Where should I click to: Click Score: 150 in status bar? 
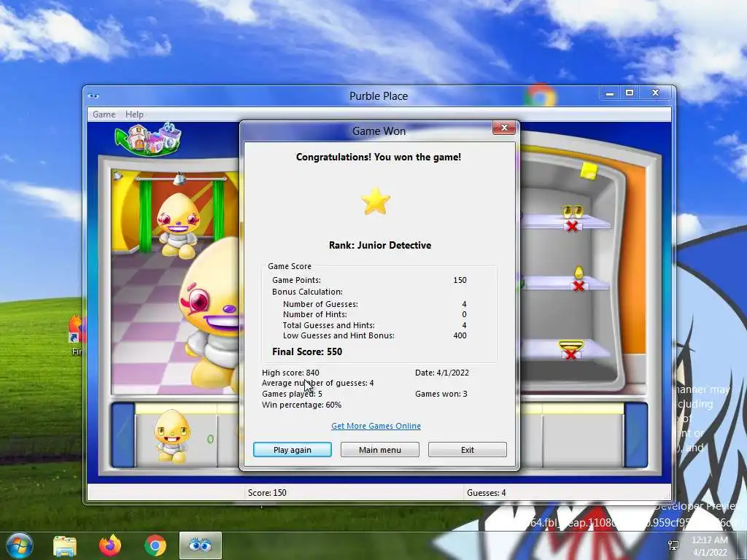[x=267, y=493]
